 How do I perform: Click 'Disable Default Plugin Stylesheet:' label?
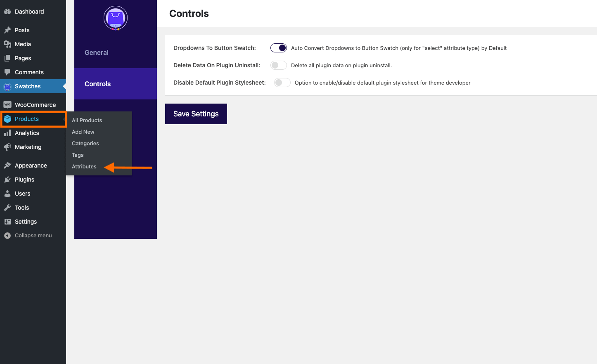220,83
